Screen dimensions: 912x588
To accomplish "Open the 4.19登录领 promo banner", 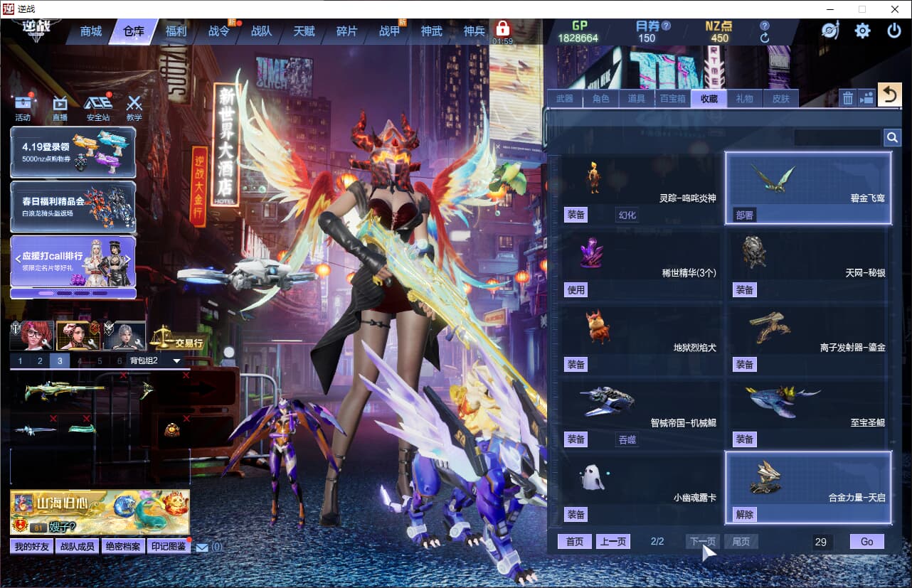I will pos(73,152).
